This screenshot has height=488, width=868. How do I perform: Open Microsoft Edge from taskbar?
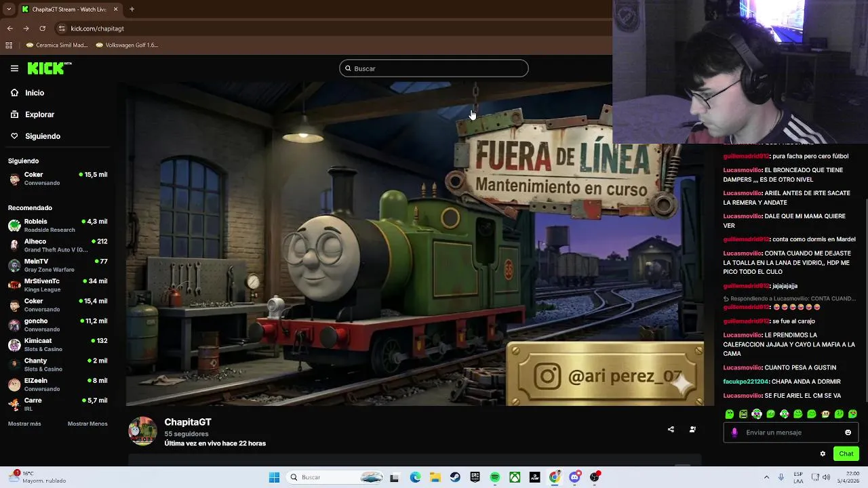tap(415, 477)
